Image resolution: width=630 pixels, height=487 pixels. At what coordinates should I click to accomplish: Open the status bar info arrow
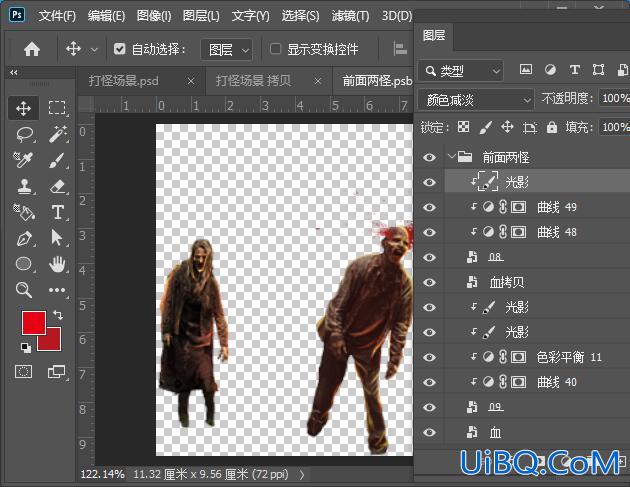click(x=302, y=475)
